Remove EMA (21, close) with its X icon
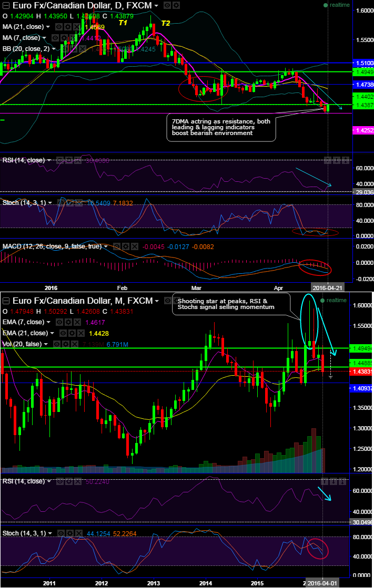 coord(81,333)
